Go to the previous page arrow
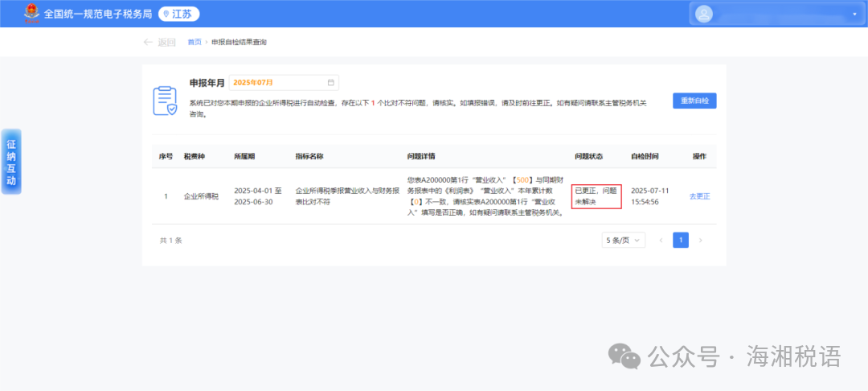The width and height of the screenshot is (868, 391). tap(661, 241)
